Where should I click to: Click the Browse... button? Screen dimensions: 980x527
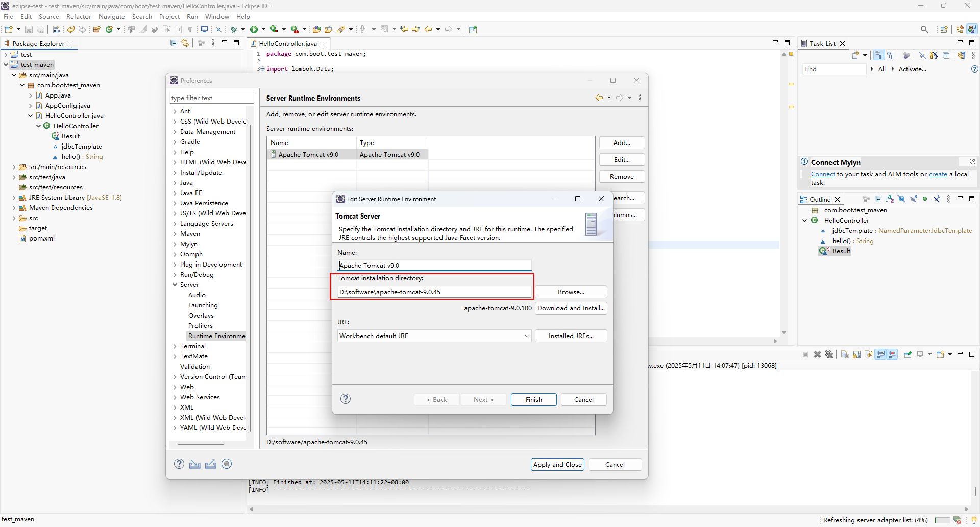pos(571,292)
